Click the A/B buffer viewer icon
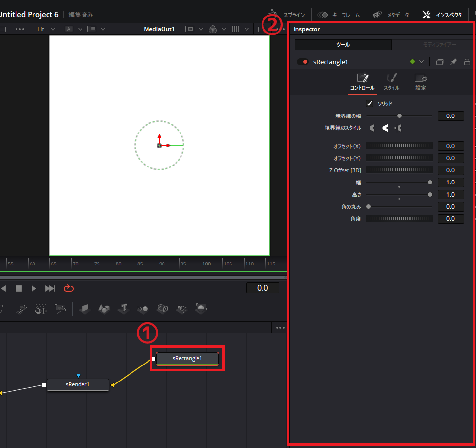The height and width of the screenshot is (448, 476). tap(69, 29)
